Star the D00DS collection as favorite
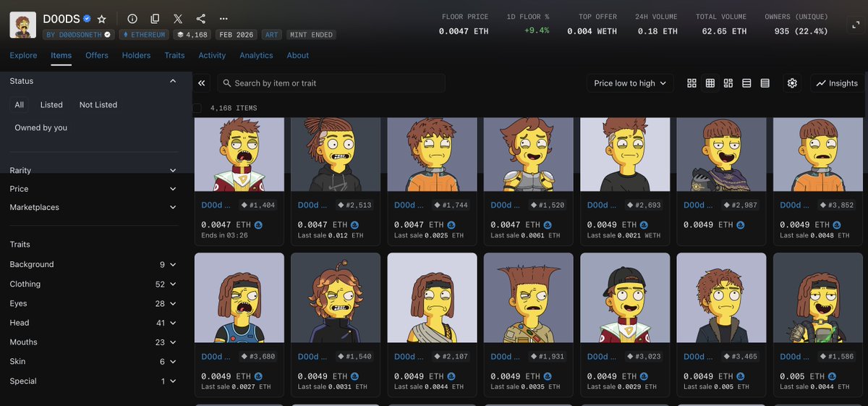868x406 pixels. point(102,19)
